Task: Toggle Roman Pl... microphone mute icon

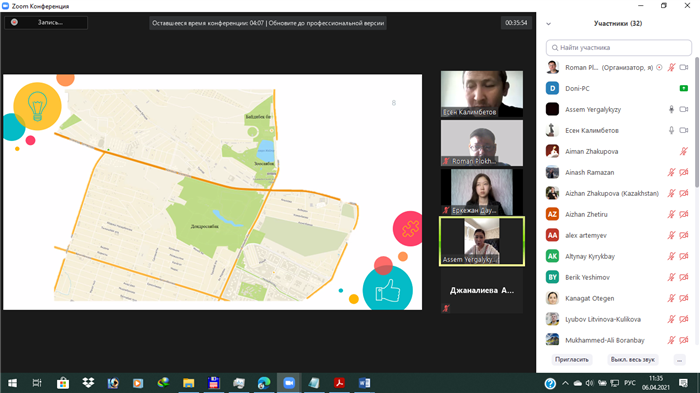Action: [x=671, y=67]
